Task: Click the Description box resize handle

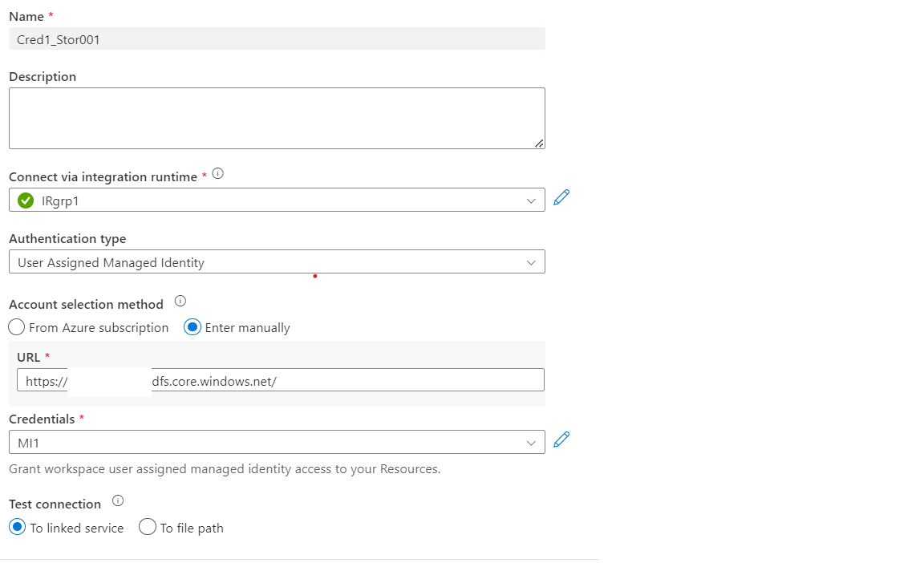Action: (541, 143)
